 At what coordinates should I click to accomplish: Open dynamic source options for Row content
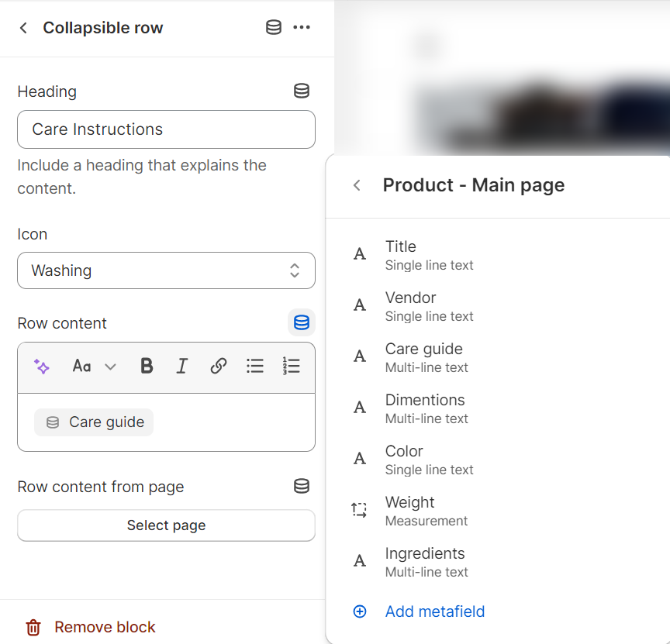pos(301,322)
